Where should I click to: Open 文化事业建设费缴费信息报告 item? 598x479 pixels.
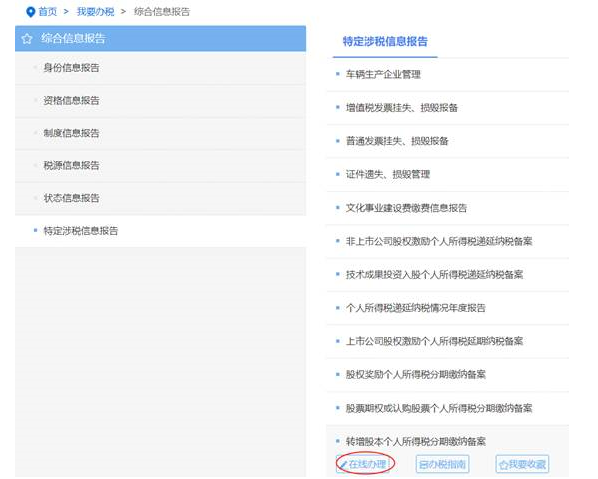tap(448, 208)
